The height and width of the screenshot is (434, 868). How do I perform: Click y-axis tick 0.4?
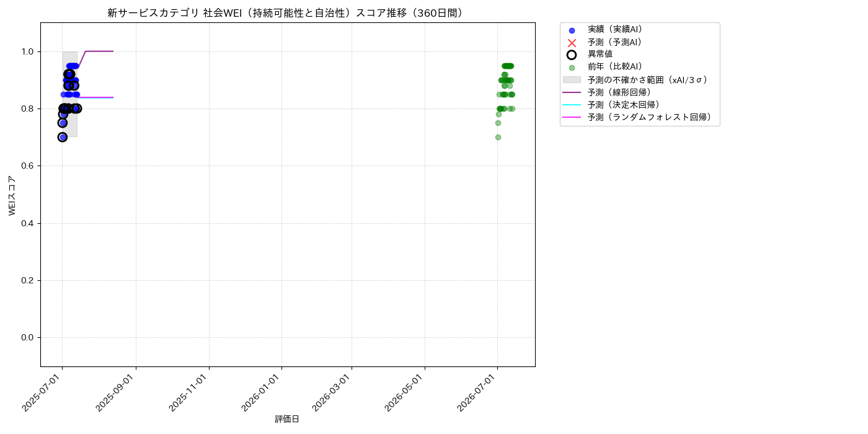pos(29,223)
